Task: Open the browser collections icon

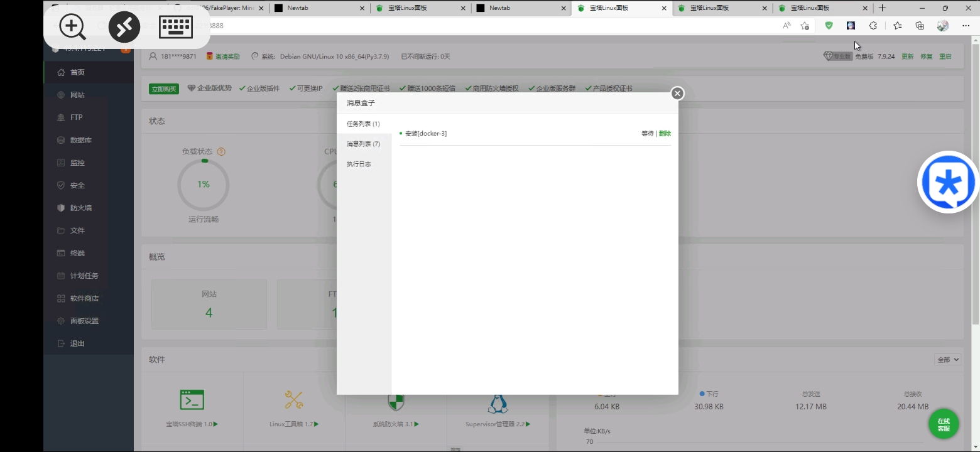Action: pyautogui.click(x=920, y=26)
